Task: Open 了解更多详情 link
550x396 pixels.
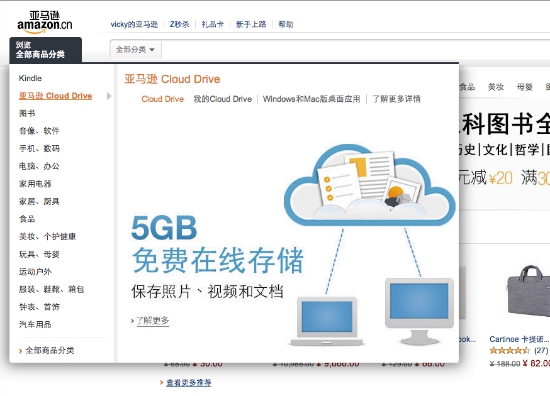Action: tap(396, 99)
